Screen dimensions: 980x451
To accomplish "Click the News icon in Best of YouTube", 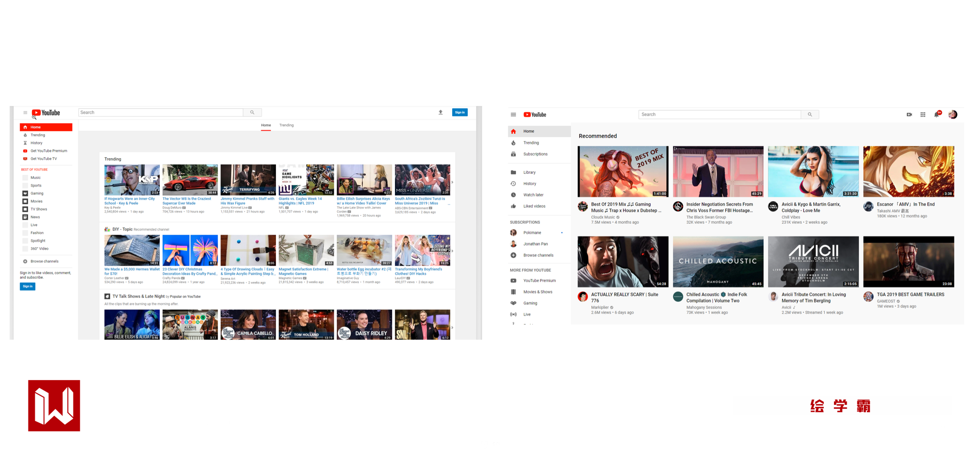I will 25,217.
